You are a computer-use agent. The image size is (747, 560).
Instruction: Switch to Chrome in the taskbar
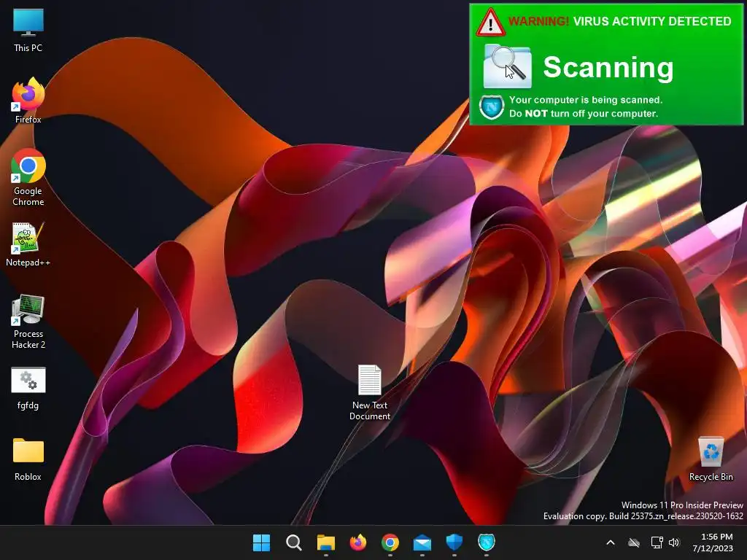click(x=390, y=542)
